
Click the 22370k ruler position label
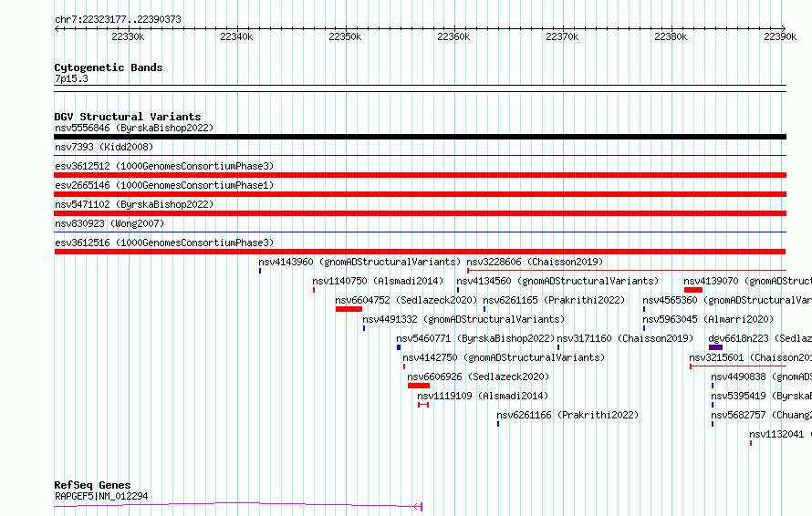[x=562, y=36]
